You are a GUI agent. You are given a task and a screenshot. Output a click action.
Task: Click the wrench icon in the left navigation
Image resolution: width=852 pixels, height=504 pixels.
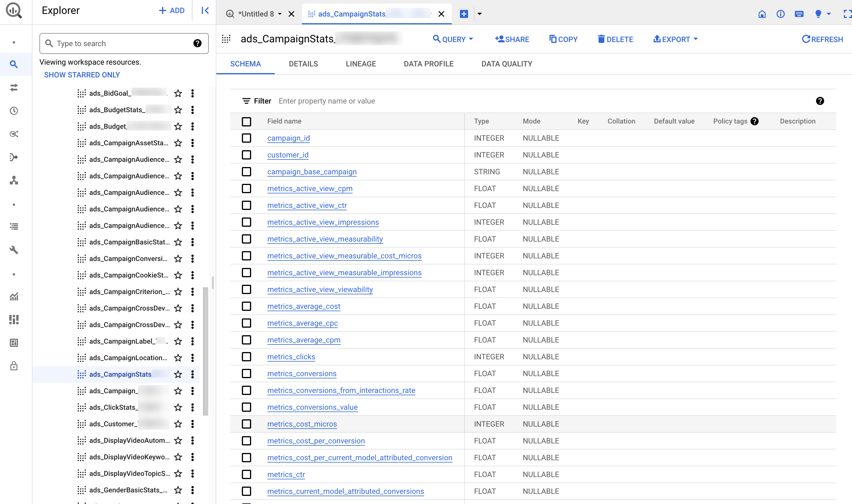point(14,250)
